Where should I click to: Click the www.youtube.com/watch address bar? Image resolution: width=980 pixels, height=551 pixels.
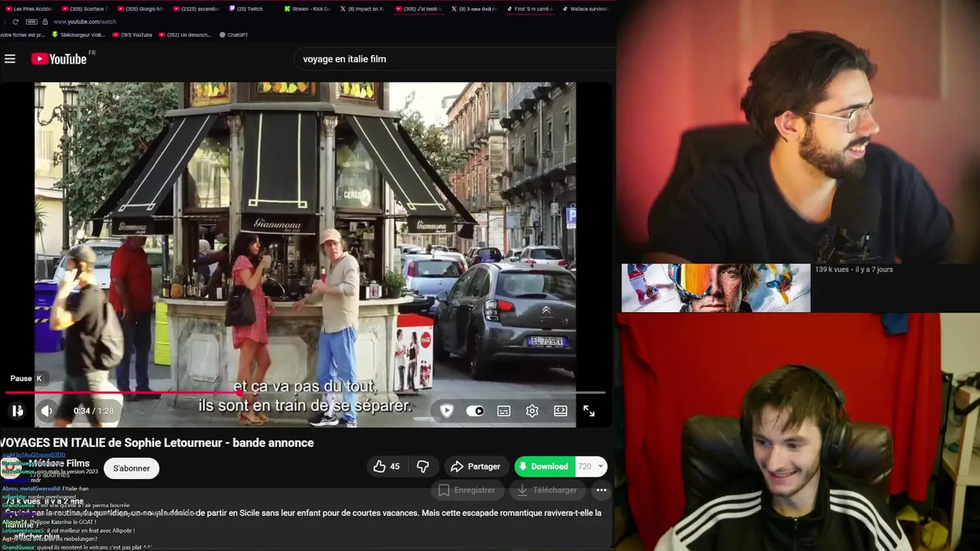coord(85,21)
